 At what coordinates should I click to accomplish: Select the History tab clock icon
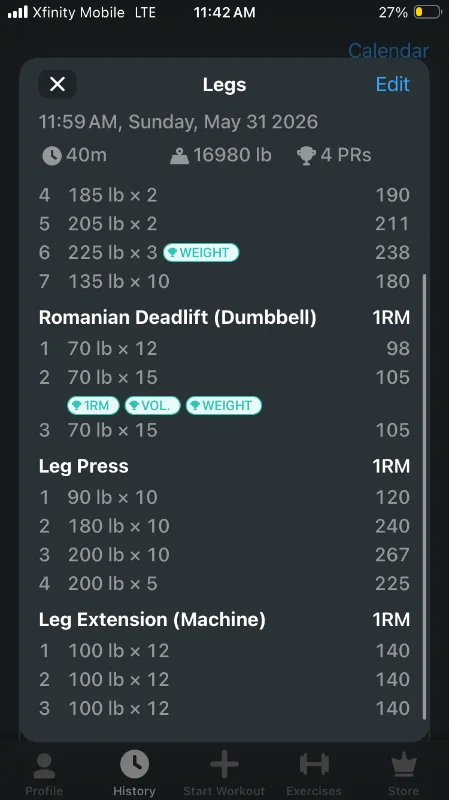click(x=134, y=764)
